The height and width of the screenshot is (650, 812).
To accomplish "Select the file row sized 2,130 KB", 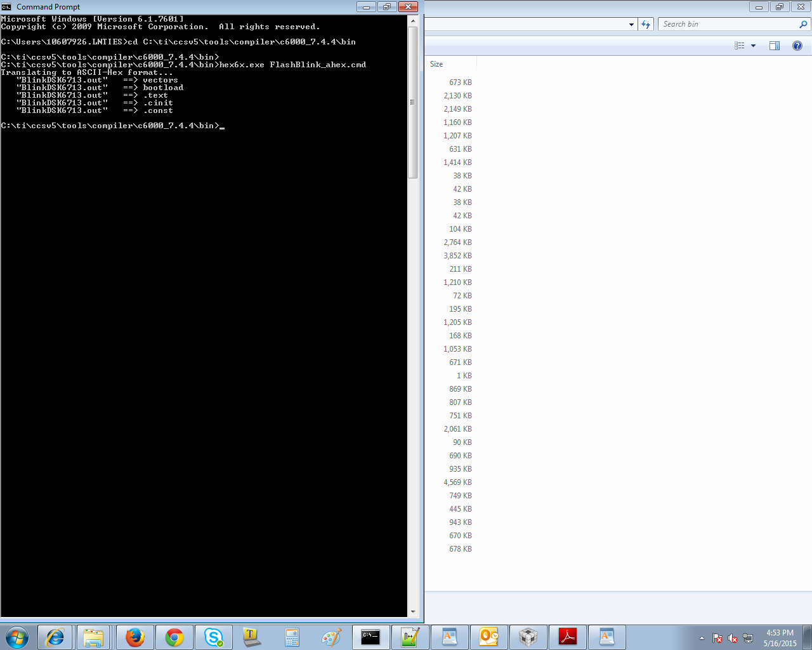I will (457, 96).
